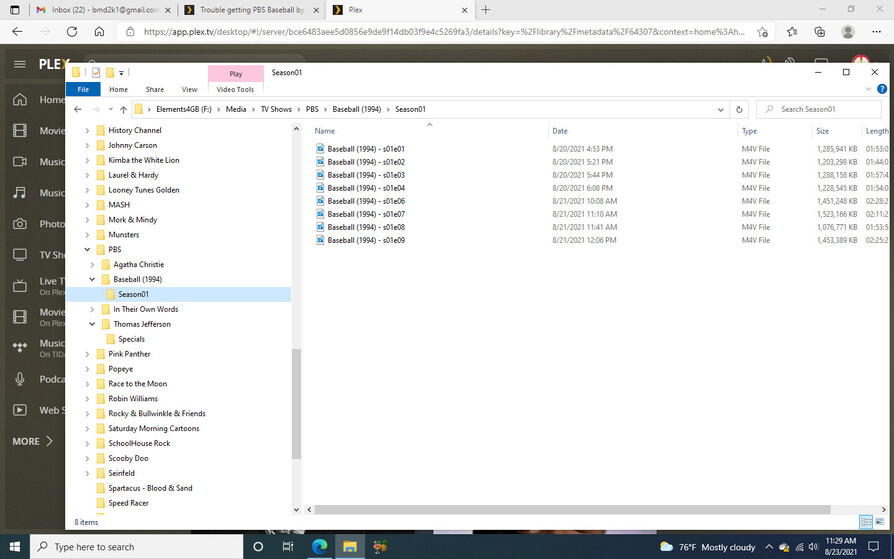
Task: Open Explorer help question mark
Action: 882,89
